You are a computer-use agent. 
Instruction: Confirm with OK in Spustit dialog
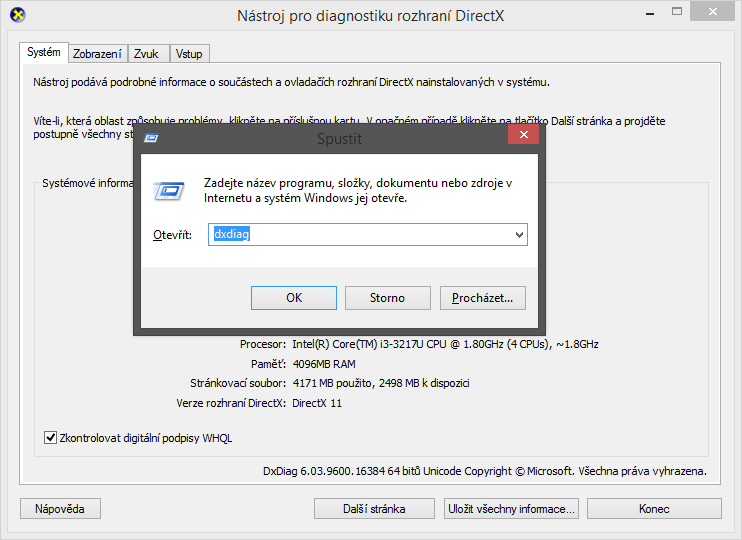294,298
